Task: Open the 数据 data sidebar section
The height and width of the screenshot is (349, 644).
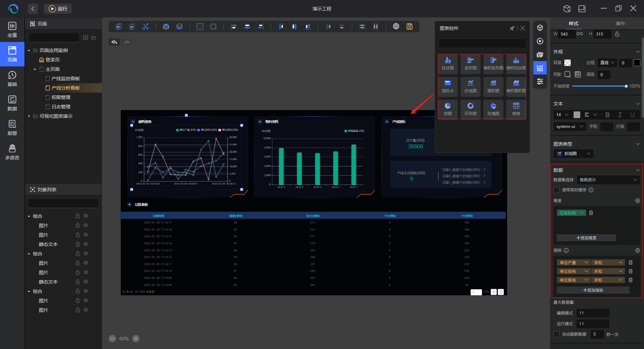Action: tap(12, 103)
